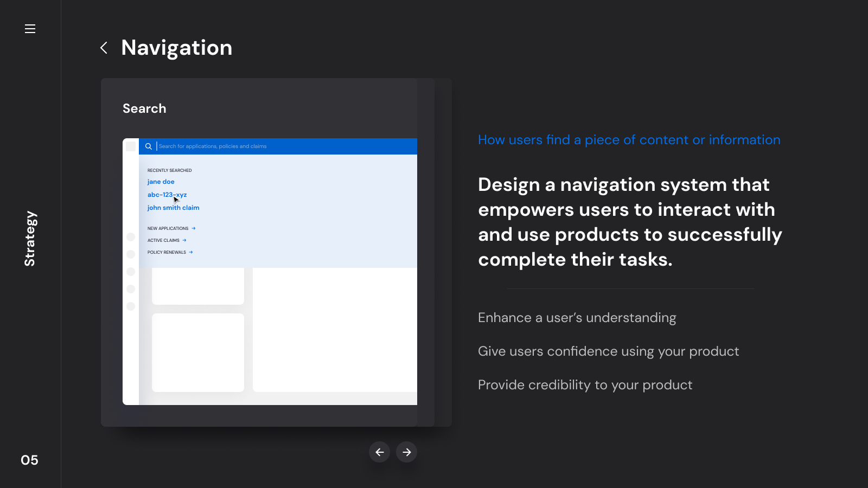Click the Policy Renewals arrow icon
The height and width of the screenshot is (488, 868).
tap(191, 252)
